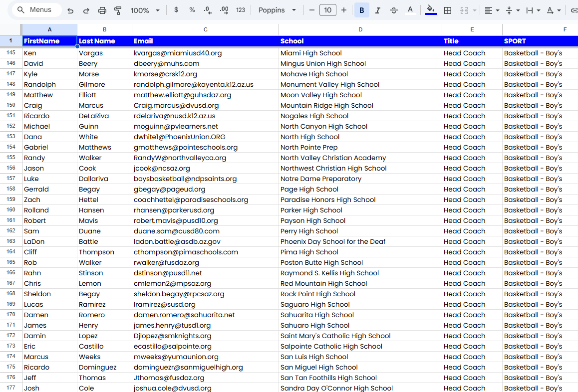This screenshot has width=578, height=392.
Task: Select the cell containing kvargas@miamiusd40.org
Action: (x=205, y=53)
